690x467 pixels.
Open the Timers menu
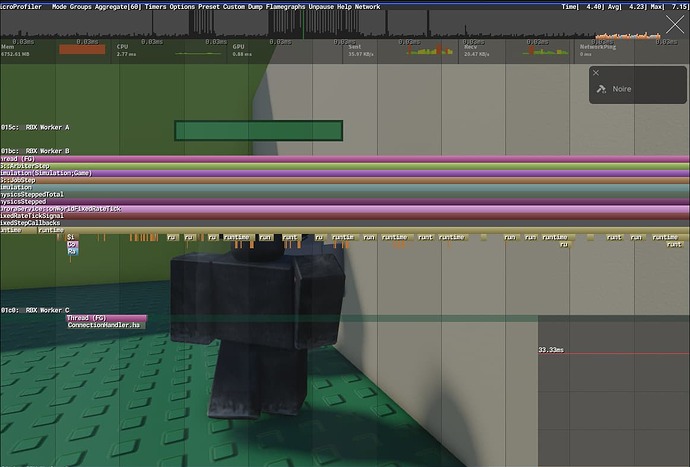[x=155, y=7]
